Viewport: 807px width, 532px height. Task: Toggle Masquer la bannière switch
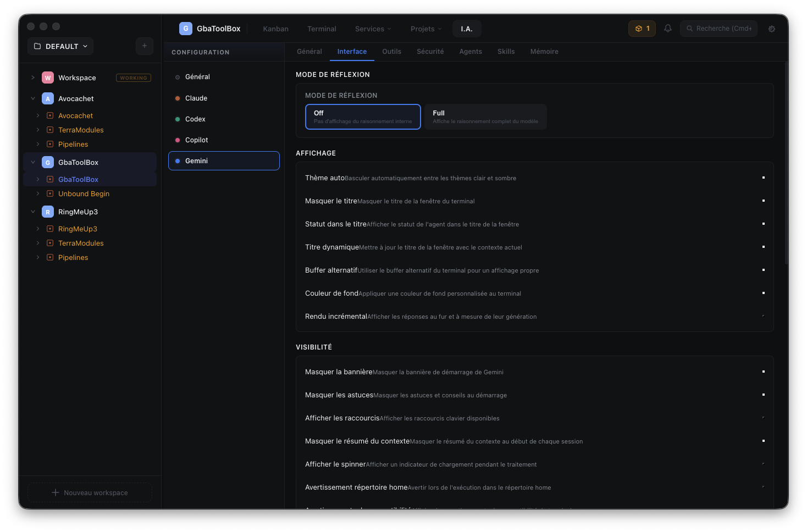(x=764, y=372)
